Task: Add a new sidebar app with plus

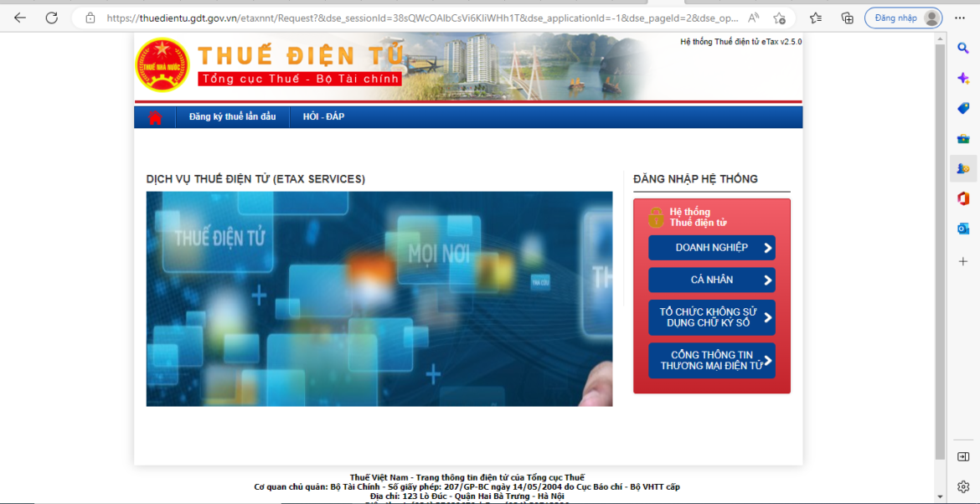Action: (x=963, y=260)
